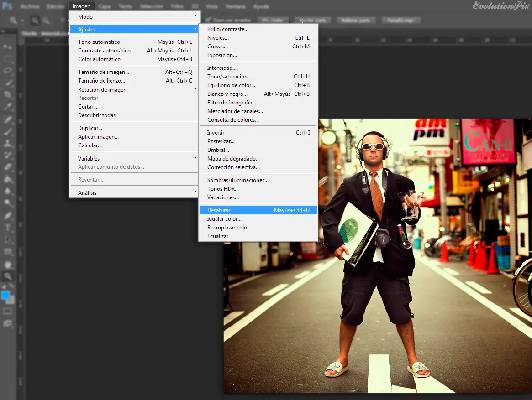The width and height of the screenshot is (532, 400).
Task: Change screen mode icon in toolbox
Action: click(x=8, y=323)
